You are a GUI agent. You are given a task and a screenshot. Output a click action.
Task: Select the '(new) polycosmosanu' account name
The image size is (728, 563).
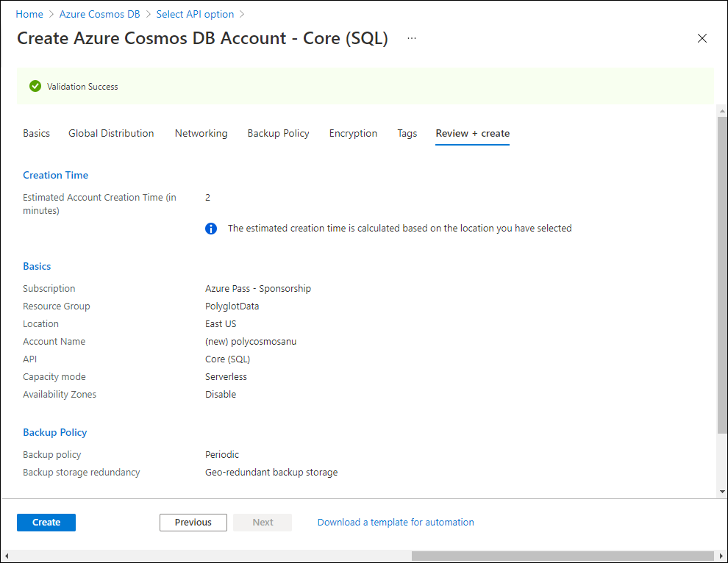[251, 341]
